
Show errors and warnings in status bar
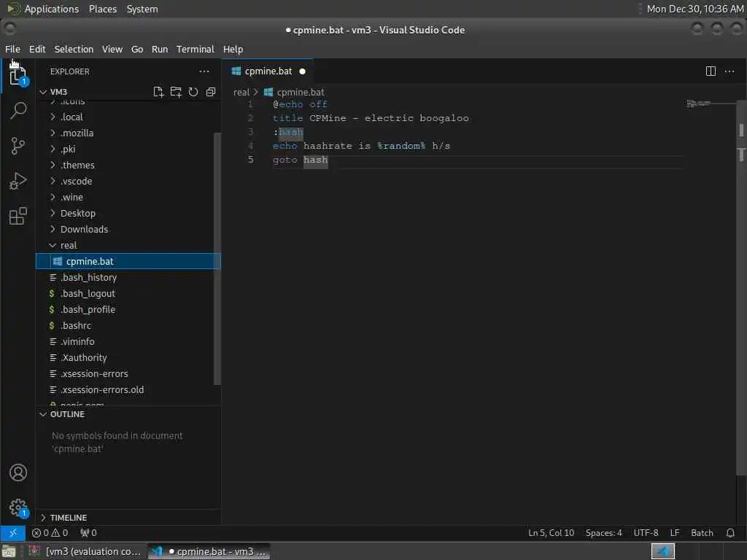click(x=50, y=533)
